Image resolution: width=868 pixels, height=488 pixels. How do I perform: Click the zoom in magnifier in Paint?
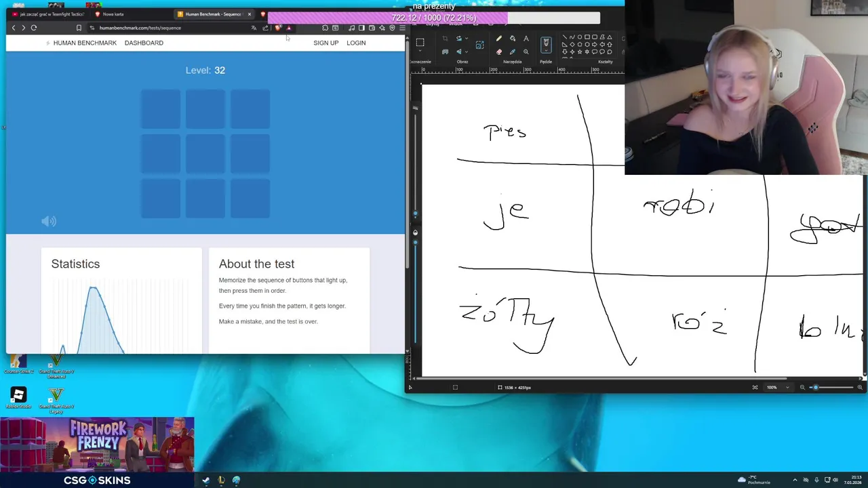click(x=860, y=387)
